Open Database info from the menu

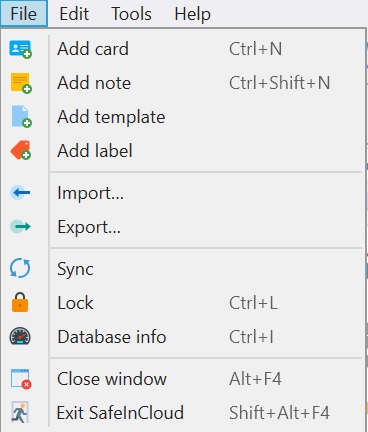pos(182,337)
